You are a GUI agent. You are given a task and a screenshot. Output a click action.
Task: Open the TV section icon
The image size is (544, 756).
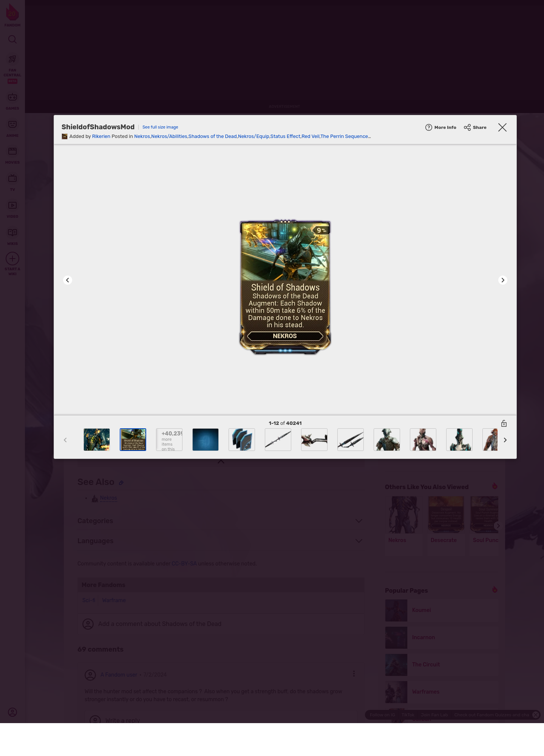(x=12, y=183)
